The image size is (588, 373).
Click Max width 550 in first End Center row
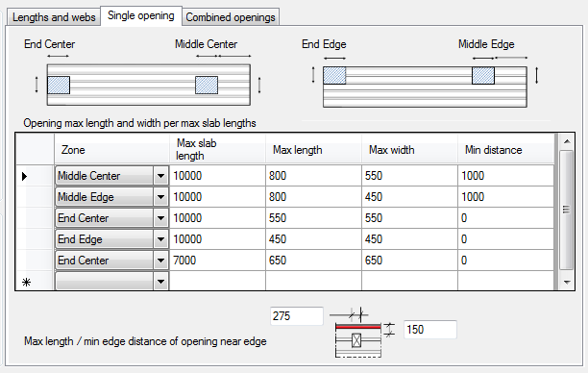pos(409,218)
